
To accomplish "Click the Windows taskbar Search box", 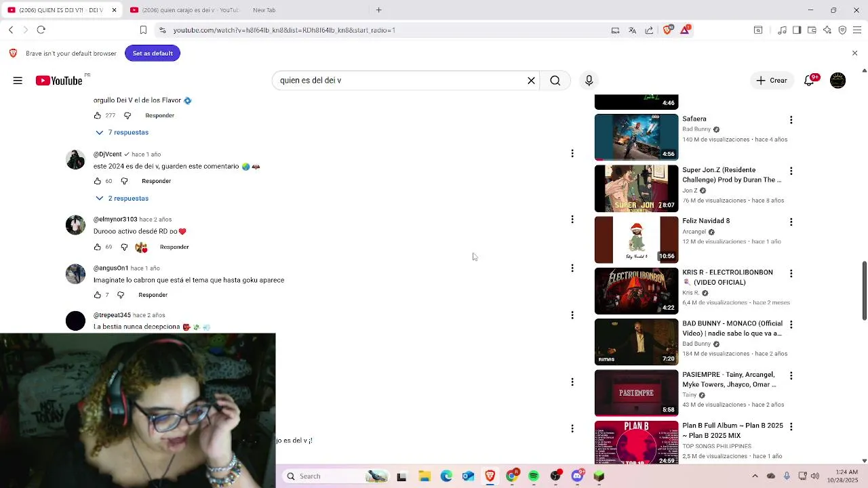I will pyautogui.click(x=335, y=476).
